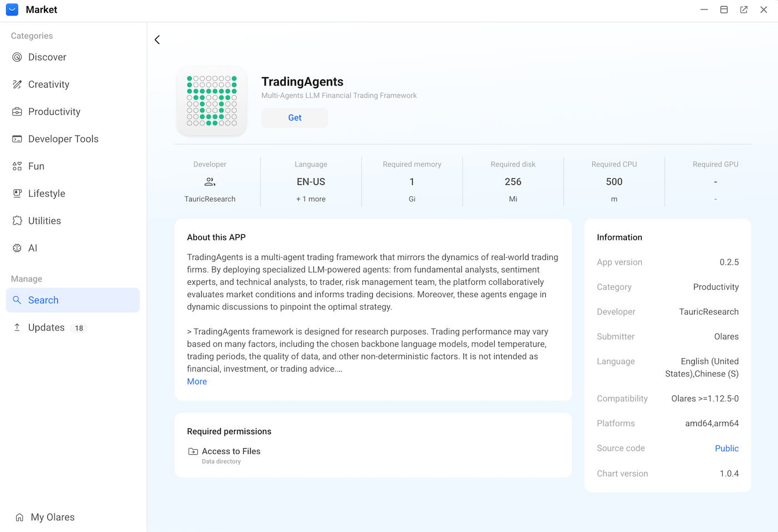Select the Productivity category
The width and height of the screenshot is (778, 532).
tap(73, 112)
